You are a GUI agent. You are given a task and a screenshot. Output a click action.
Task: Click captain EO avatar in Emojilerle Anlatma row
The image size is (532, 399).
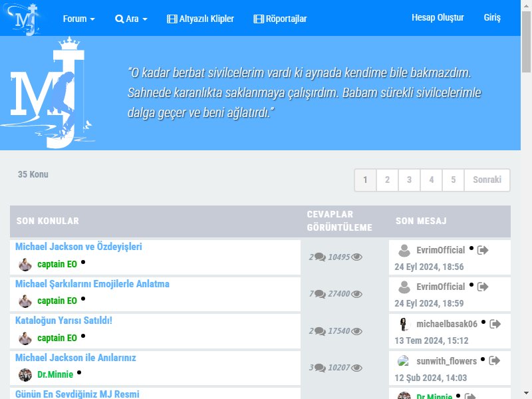[x=25, y=301]
